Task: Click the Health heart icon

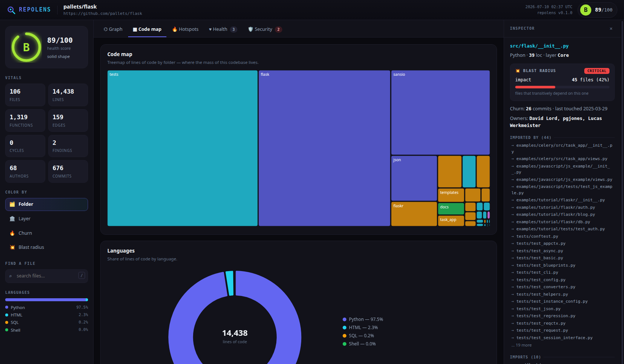Action: tap(210, 29)
